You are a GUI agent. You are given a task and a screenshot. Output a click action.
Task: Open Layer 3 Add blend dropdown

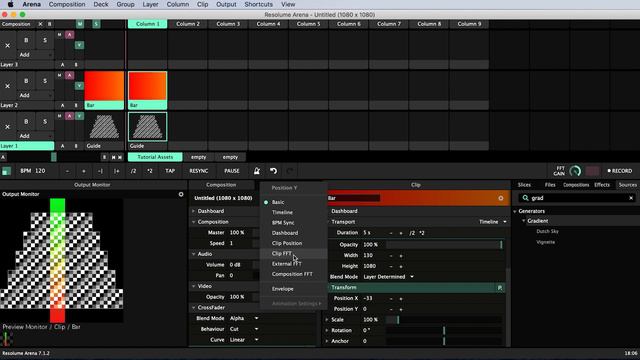[36, 54]
